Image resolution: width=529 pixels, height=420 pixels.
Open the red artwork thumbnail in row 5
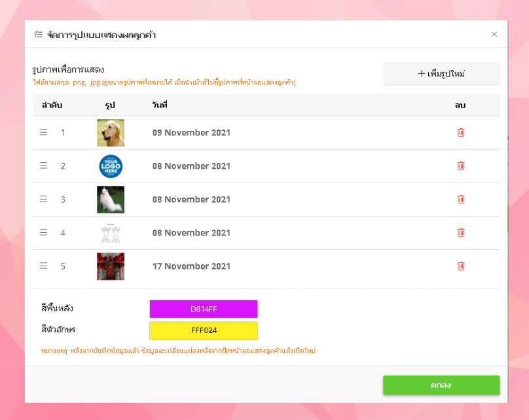coord(111,266)
